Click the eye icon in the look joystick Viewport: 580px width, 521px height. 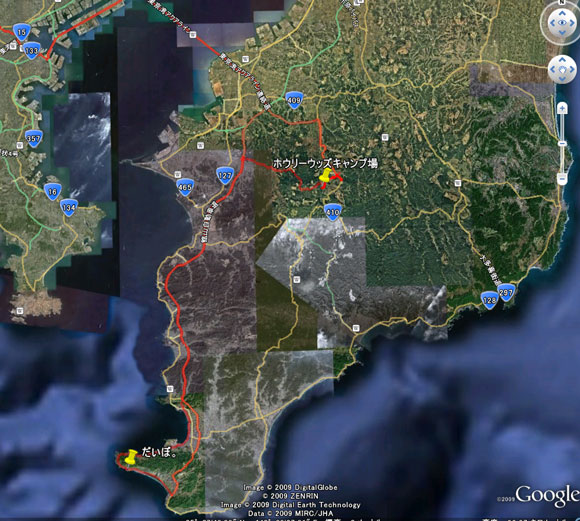(562, 23)
